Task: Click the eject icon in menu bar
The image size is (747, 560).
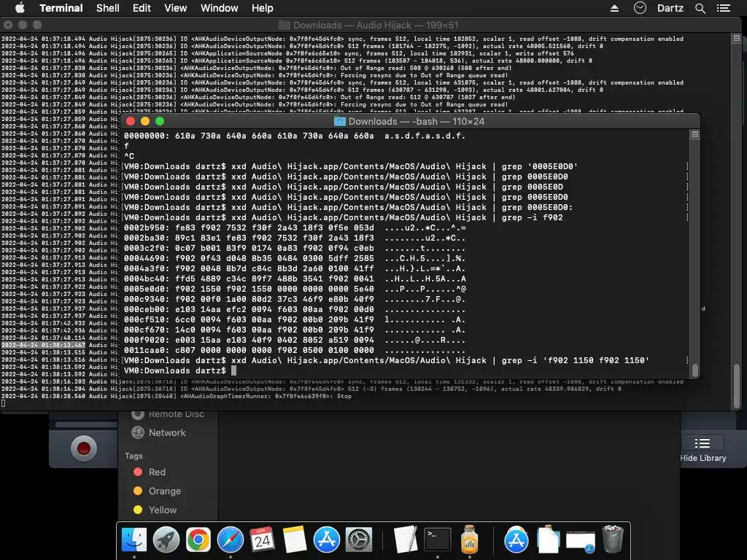Action: (x=614, y=8)
